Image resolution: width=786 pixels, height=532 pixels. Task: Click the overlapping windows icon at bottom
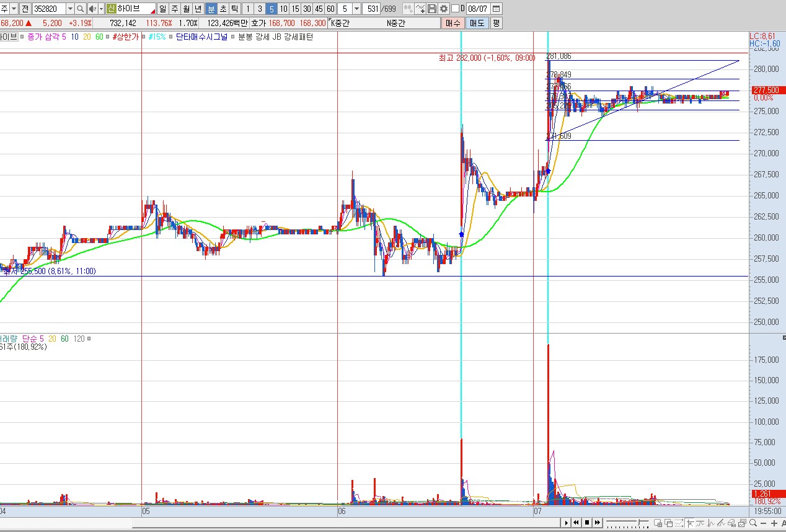click(668, 523)
